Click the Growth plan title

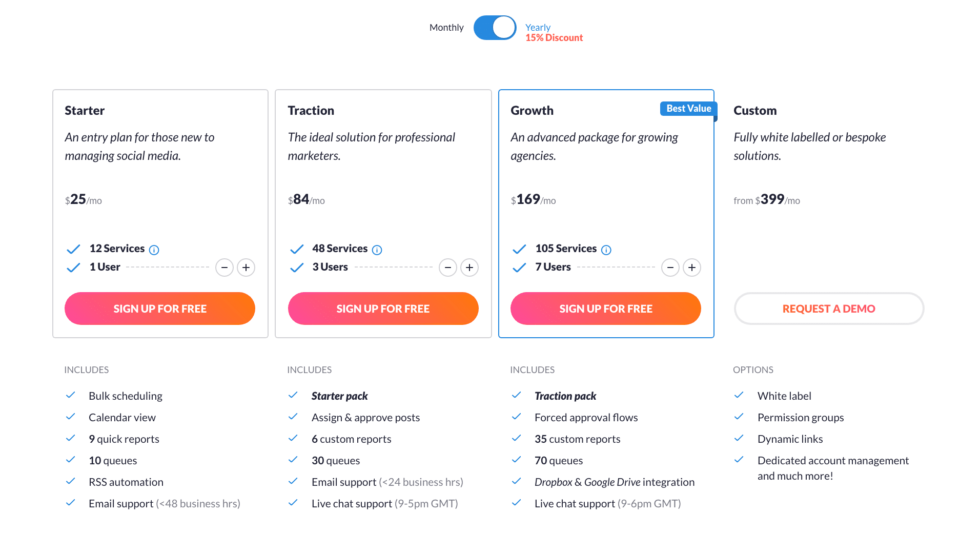tap(532, 111)
